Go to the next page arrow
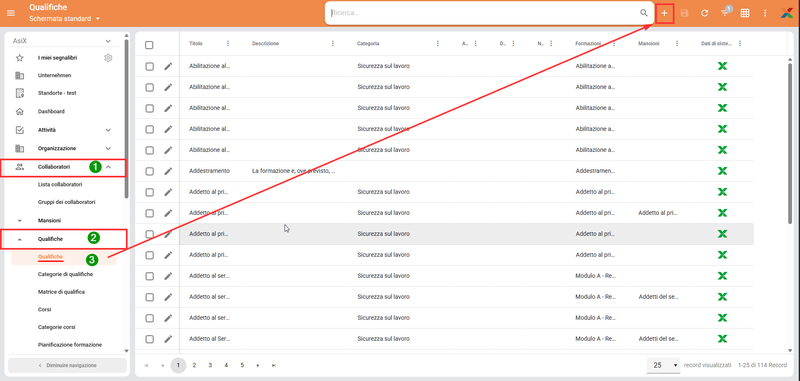The width and height of the screenshot is (800, 381). [x=258, y=365]
